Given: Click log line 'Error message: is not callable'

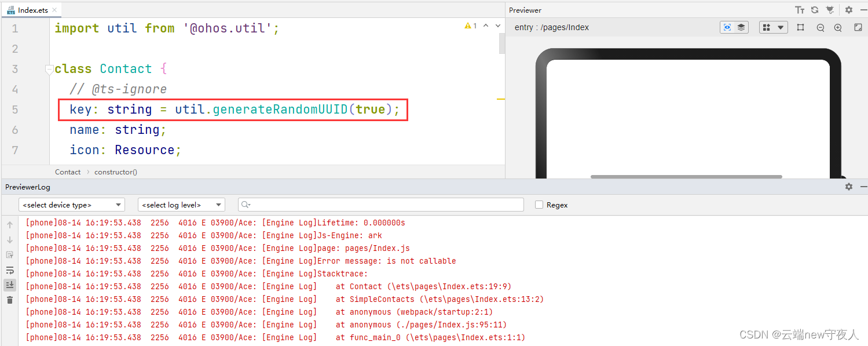Looking at the screenshot, I should tap(386, 261).
